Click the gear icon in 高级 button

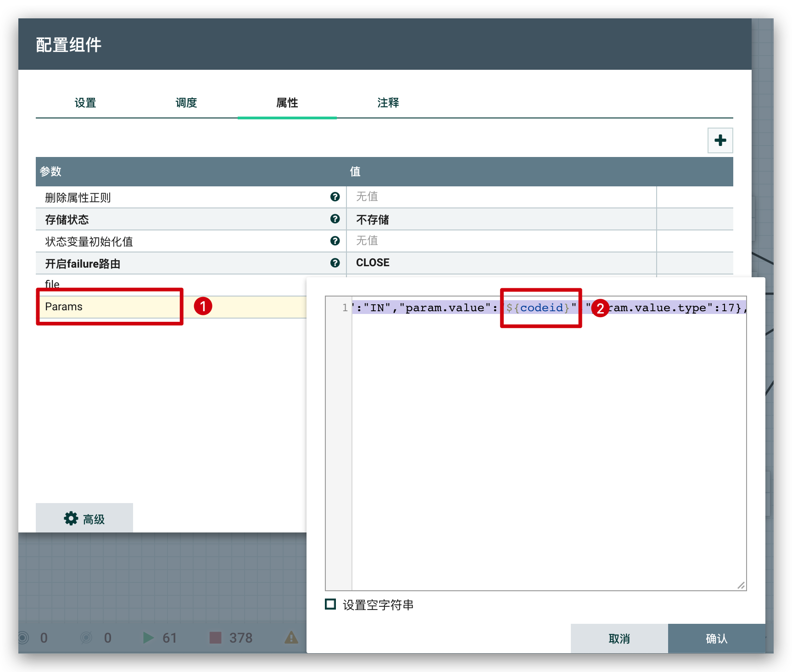point(71,519)
